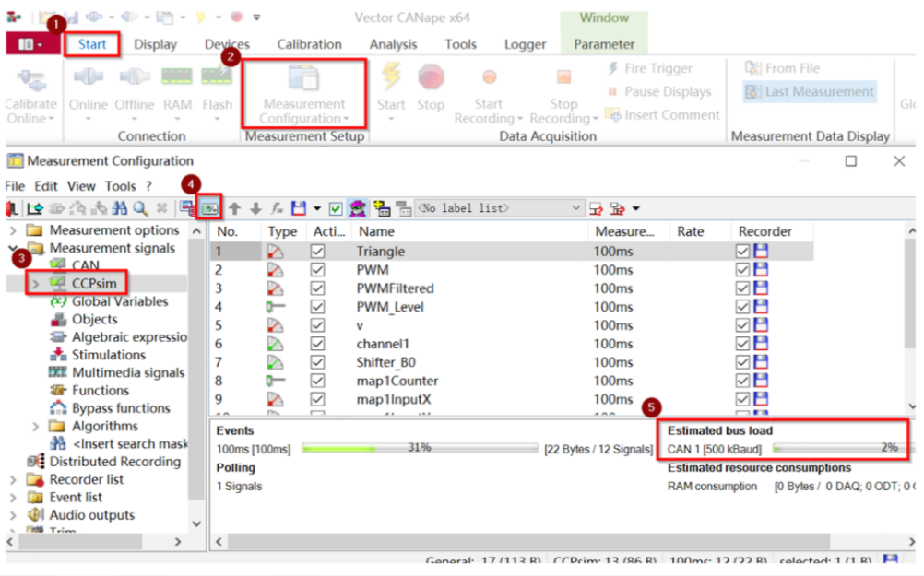Viewport: 924px width, 576px height.
Task: Expand the Algorithms tree folder
Action: pos(35,427)
